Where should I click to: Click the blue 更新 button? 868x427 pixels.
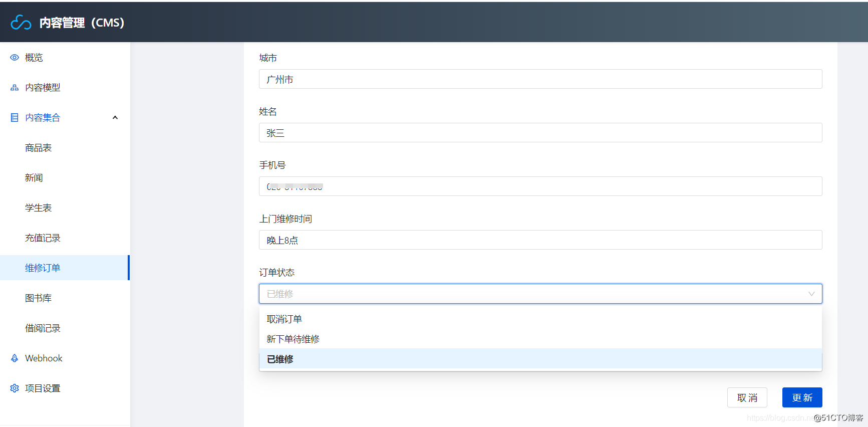click(x=802, y=397)
